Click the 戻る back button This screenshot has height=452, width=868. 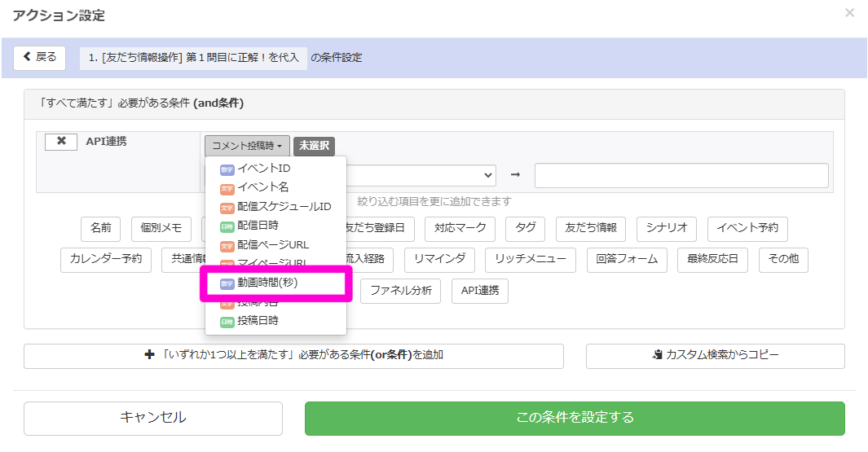pos(39,58)
